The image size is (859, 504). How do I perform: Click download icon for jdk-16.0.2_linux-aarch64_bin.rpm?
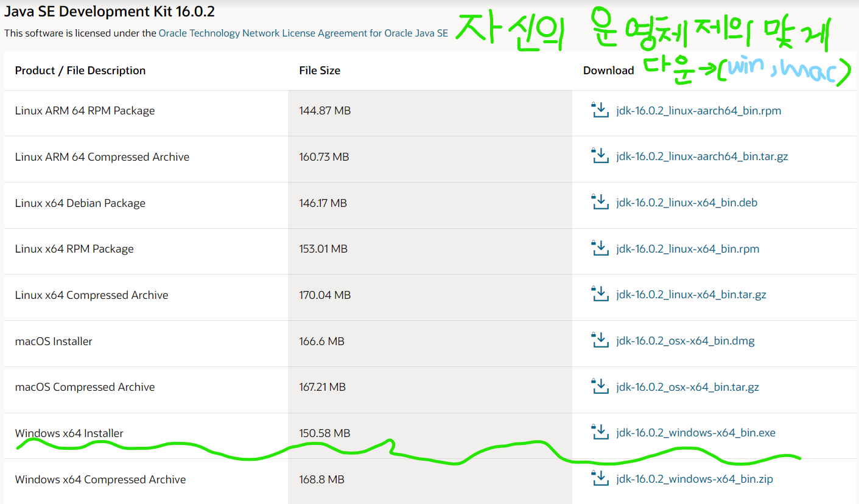[x=600, y=110]
